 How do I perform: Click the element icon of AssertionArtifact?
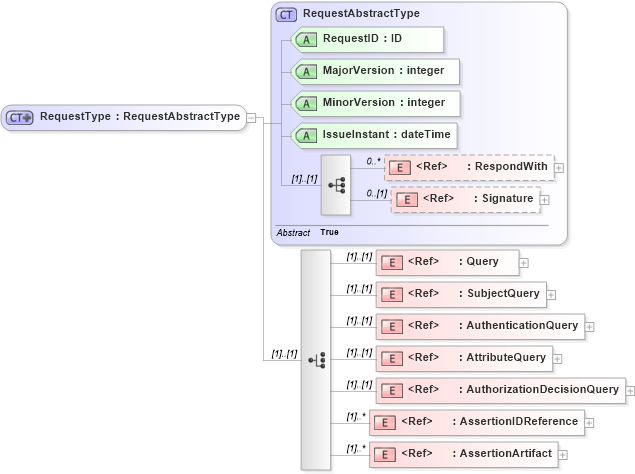(x=385, y=455)
